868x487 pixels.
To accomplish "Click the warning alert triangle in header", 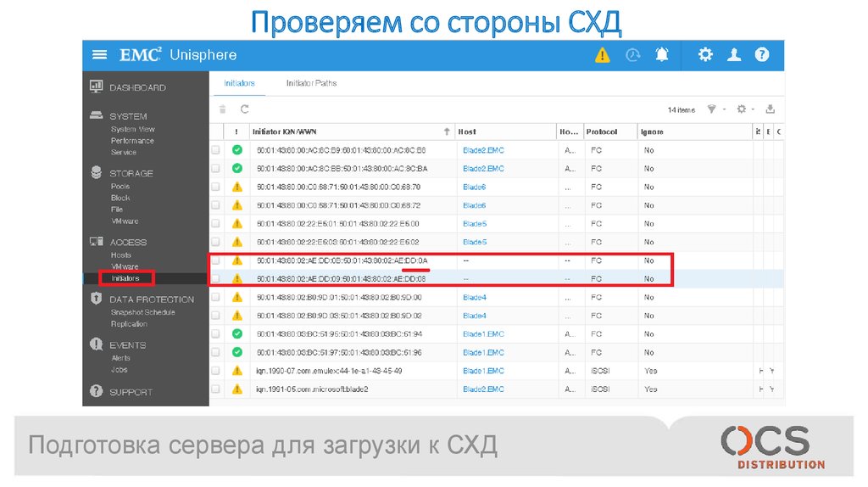I will [x=603, y=55].
